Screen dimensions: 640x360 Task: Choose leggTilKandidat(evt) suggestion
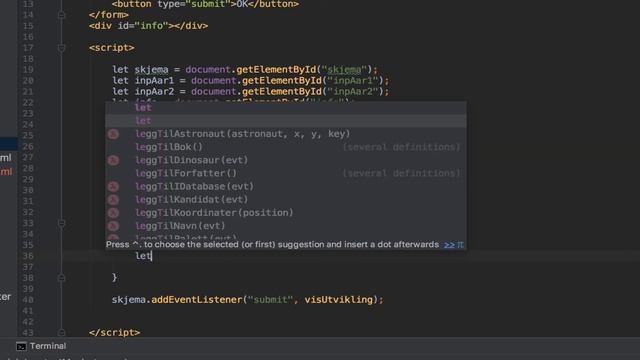point(286,200)
